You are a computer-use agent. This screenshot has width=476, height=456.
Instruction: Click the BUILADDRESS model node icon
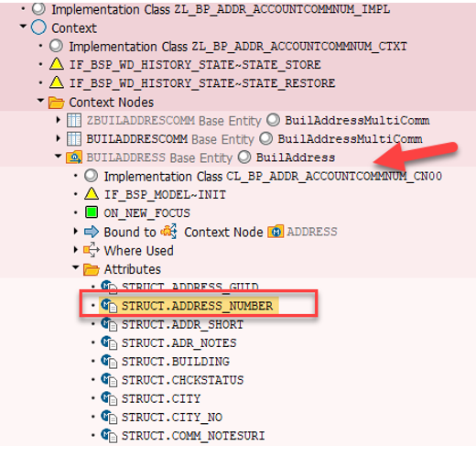click(74, 157)
